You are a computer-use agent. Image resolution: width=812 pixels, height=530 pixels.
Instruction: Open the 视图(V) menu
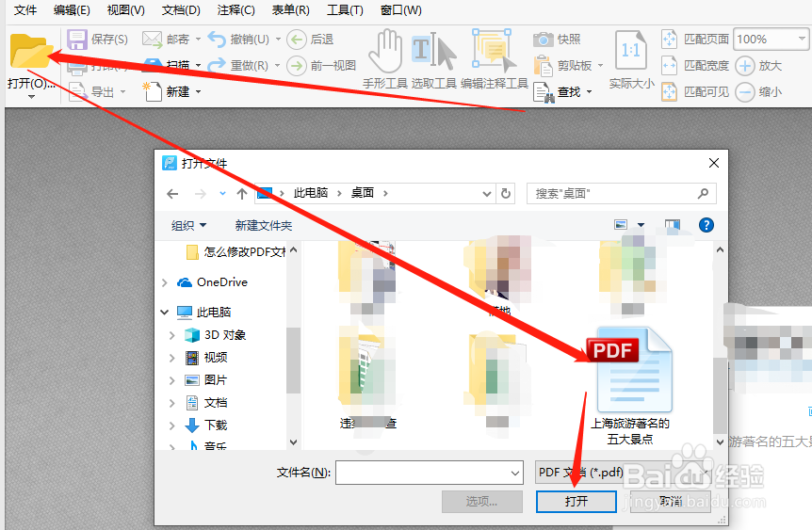tap(126, 9)
